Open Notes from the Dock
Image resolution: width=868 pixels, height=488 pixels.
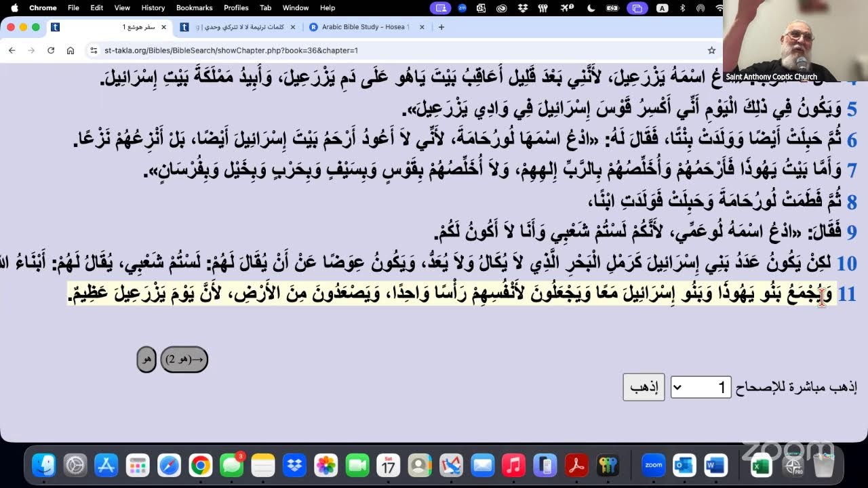pos(263,465)
